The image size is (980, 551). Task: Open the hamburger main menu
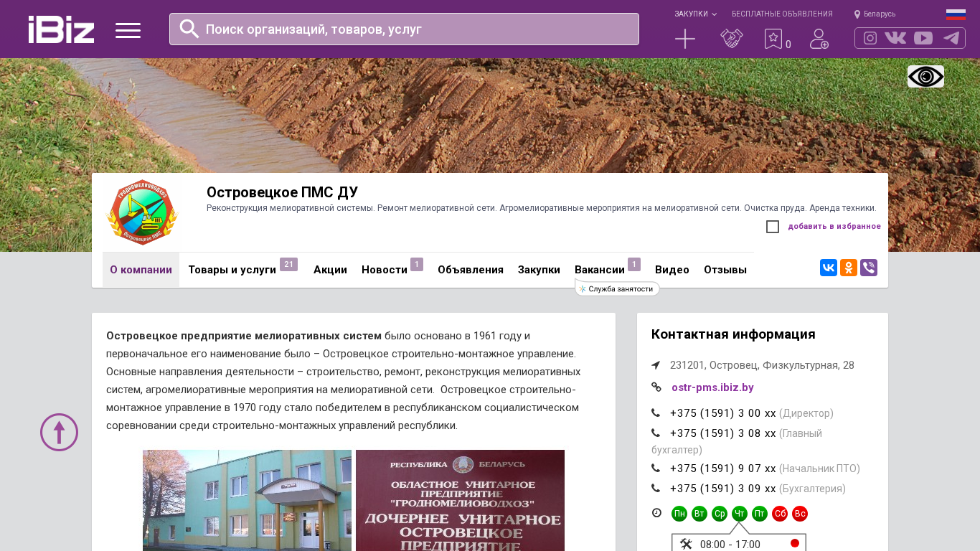coord(128,30)
